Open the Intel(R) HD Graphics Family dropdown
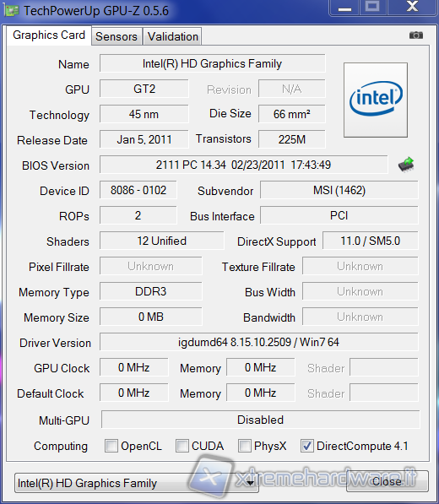This screenshot has width=439, height=504. tap(137, 483)
